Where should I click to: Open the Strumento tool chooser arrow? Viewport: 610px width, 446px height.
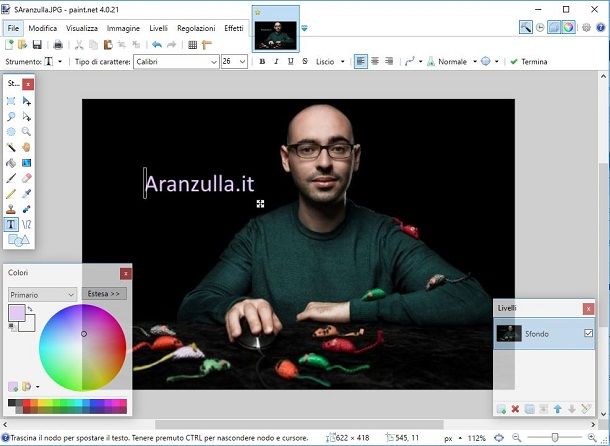[60, 61]
